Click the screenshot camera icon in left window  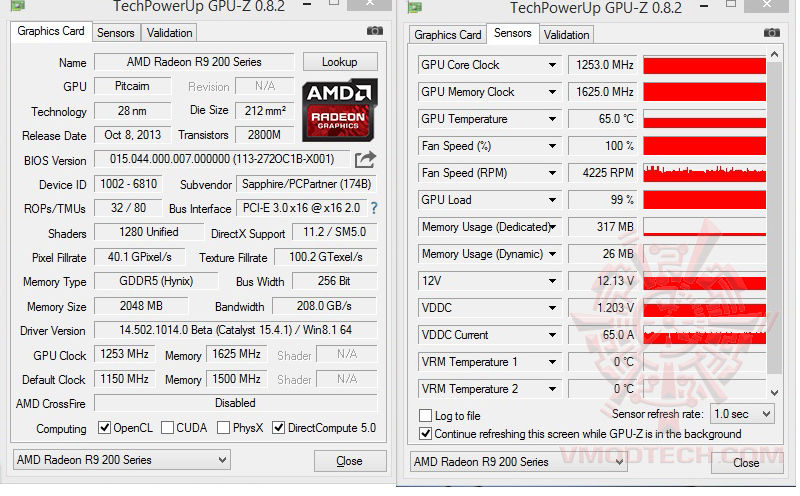point(374,32)
